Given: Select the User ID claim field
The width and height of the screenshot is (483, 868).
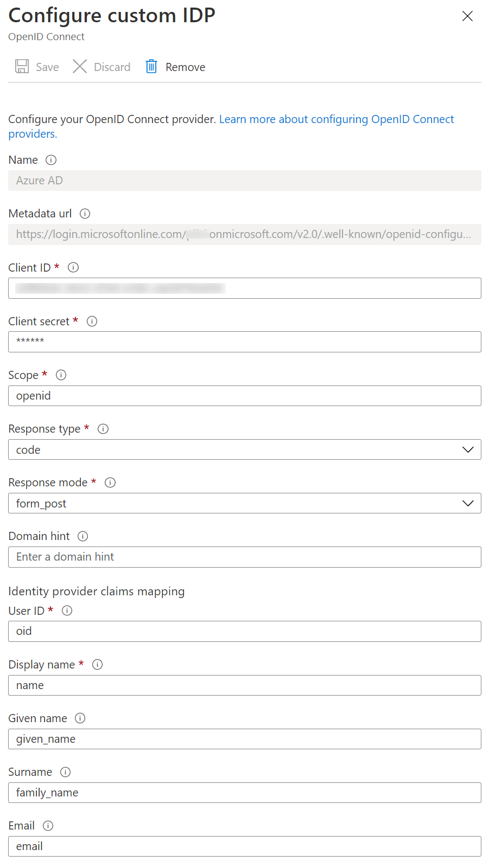Looking at the screenshot, I should click(244, 631).
